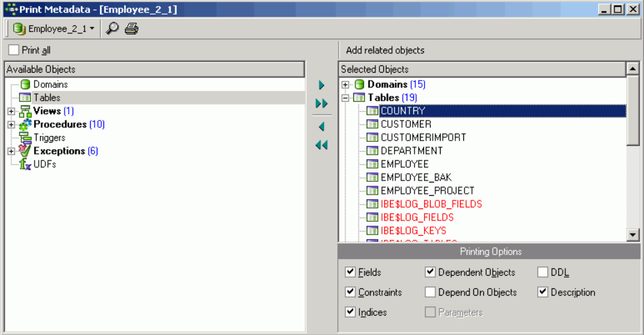
Task: Click the double right arrow to add all
Action: coord(321,104)
